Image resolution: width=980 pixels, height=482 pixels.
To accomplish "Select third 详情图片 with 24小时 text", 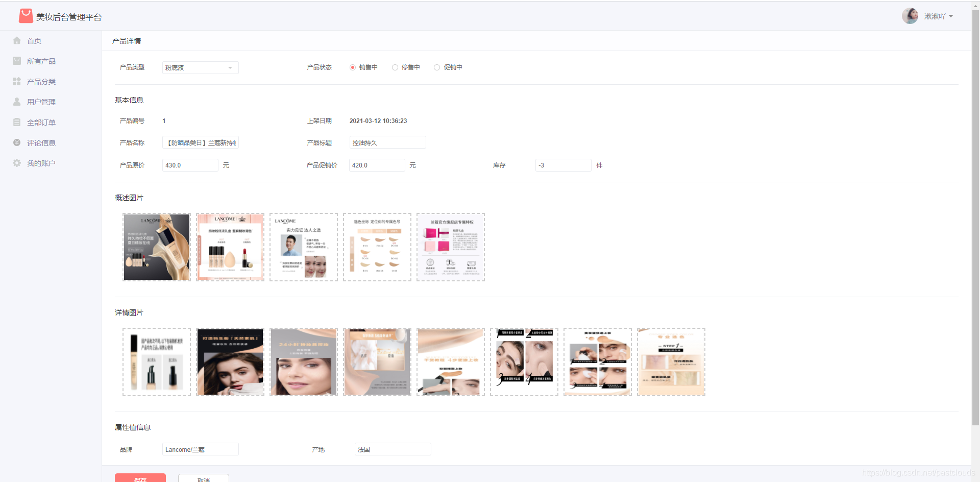I will coord(304,362).
